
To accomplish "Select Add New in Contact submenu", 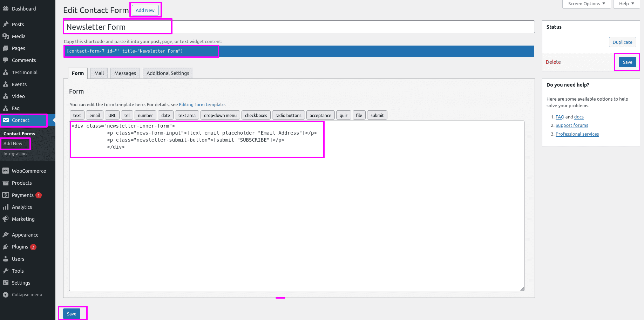I will click(13, 143).
